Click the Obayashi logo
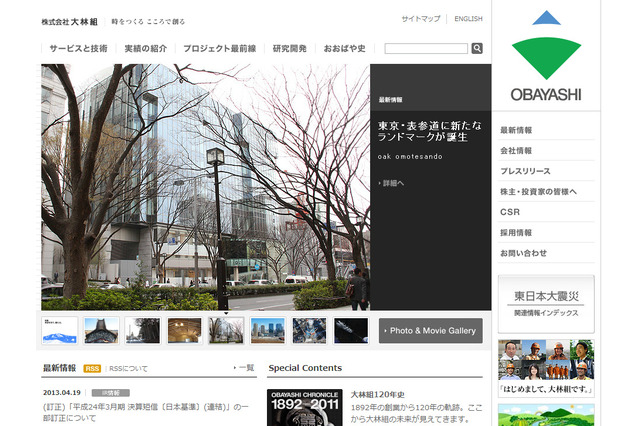This screenshot has width=640, height=426. tap(545, 59)
